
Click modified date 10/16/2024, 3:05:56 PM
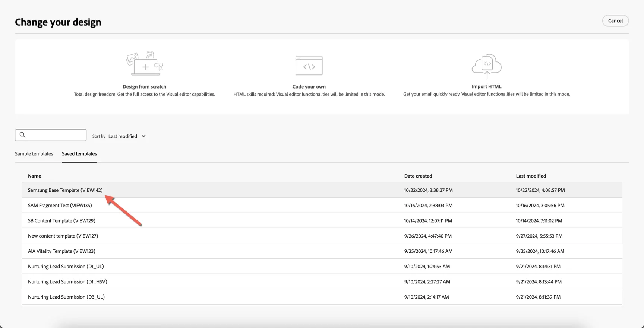point(540,206)
